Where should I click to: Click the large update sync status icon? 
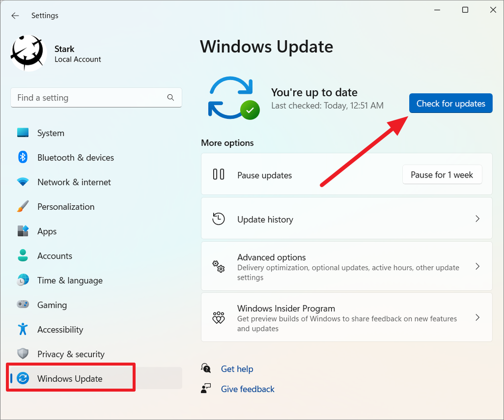click(234, 98)
